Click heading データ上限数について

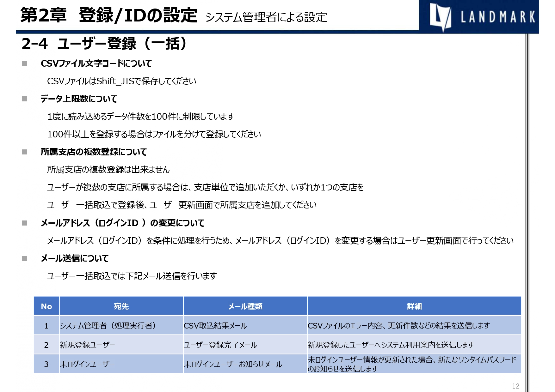[x=79, y=99]
